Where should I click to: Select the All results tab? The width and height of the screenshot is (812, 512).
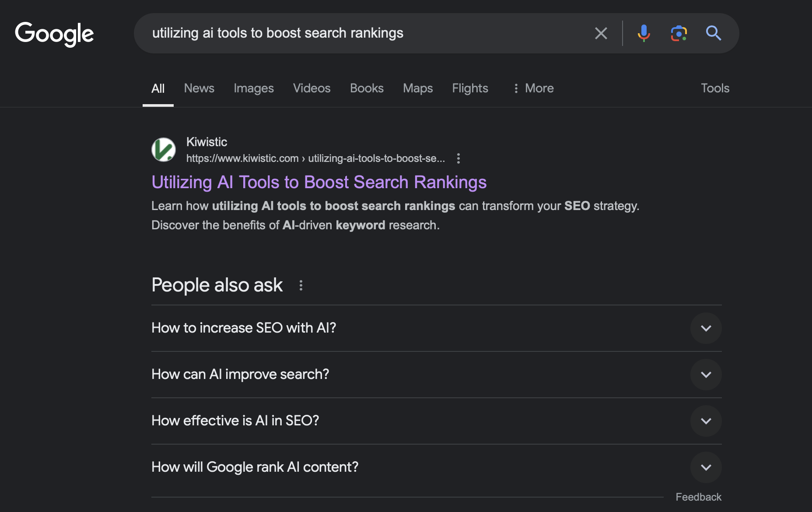[x=158, y=88]
